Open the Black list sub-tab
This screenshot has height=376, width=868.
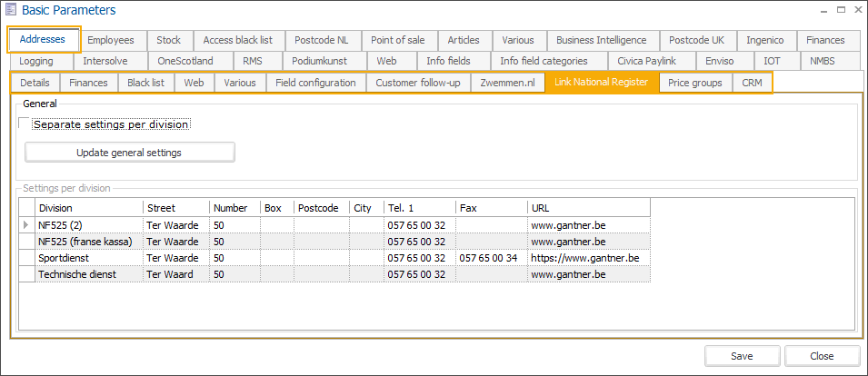click(x=146, y=83)
